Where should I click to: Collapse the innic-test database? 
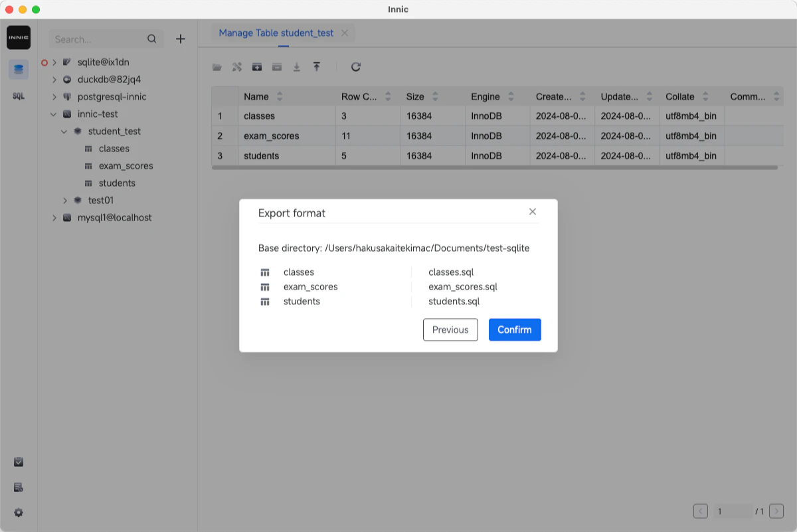click(x=54, y=114)
